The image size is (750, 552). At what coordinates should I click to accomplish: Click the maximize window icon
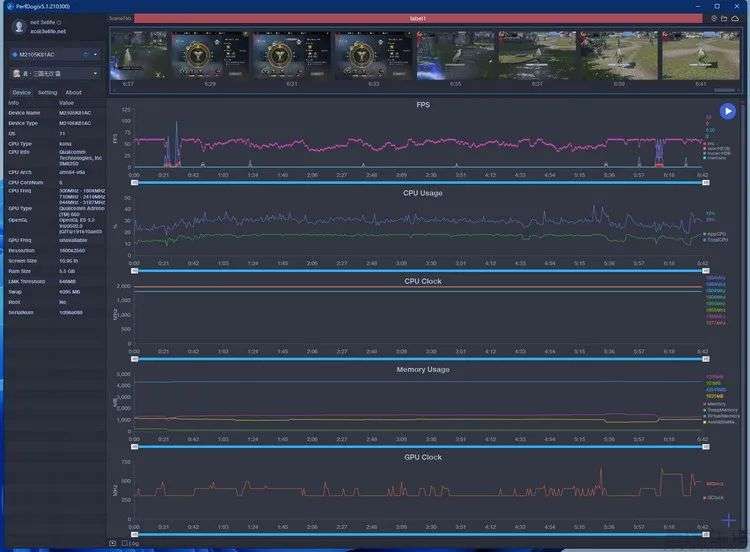(717, 5)
